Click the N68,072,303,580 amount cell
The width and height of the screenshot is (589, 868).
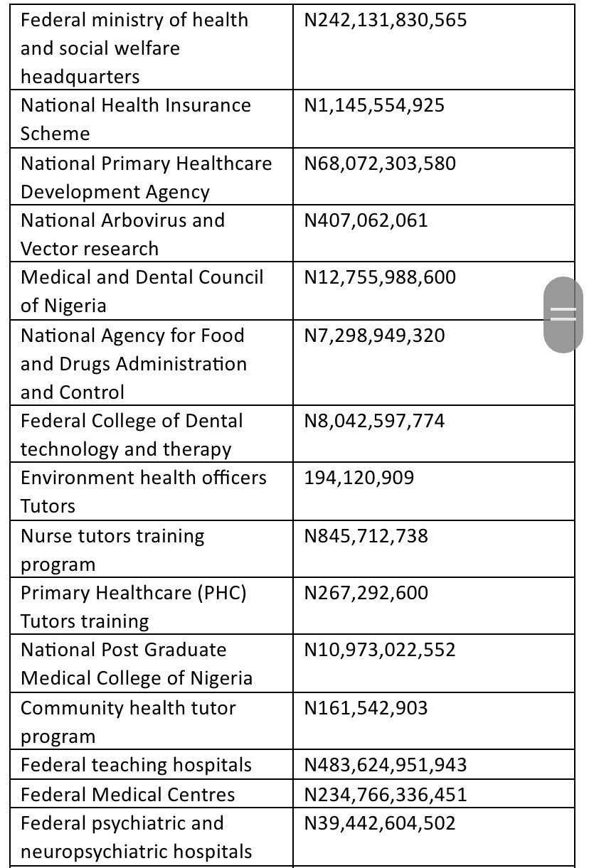[x=385, y=164]
